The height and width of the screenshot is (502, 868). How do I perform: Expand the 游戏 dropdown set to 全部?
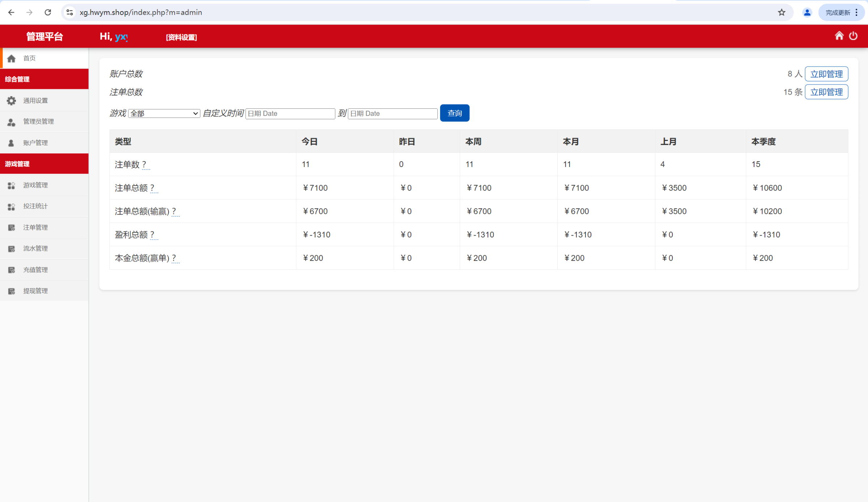click(x=164, y=113)
